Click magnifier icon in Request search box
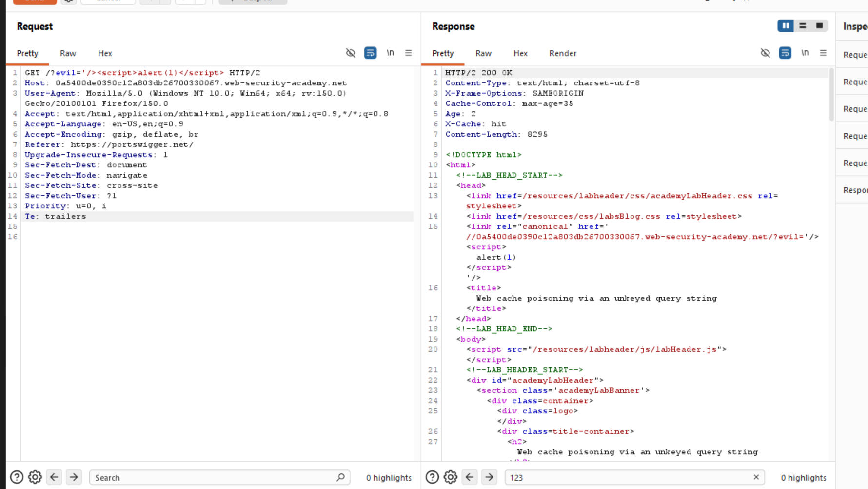The height and width of the screenshot is (489, 868). (340, 477)
